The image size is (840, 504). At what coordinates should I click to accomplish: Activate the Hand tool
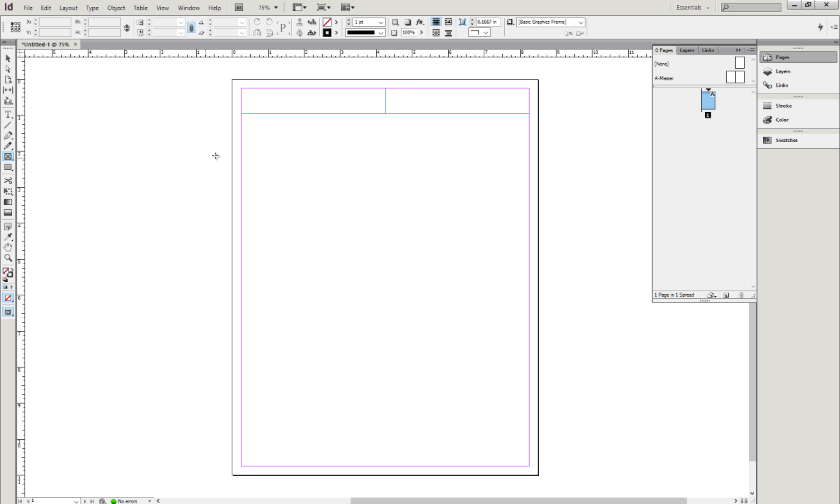(8, 246)
